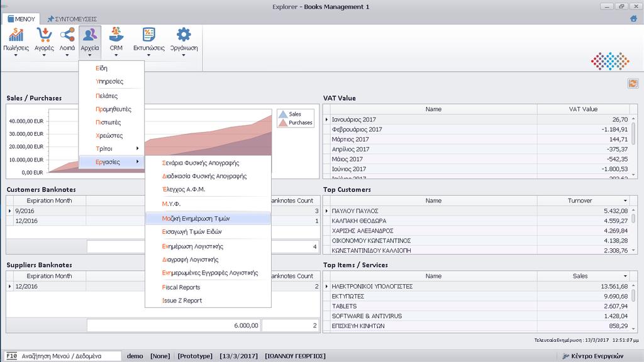Screen dimensions: 644x362
Task: Open the CRM ribbon icon
Action: pos(116,35)
